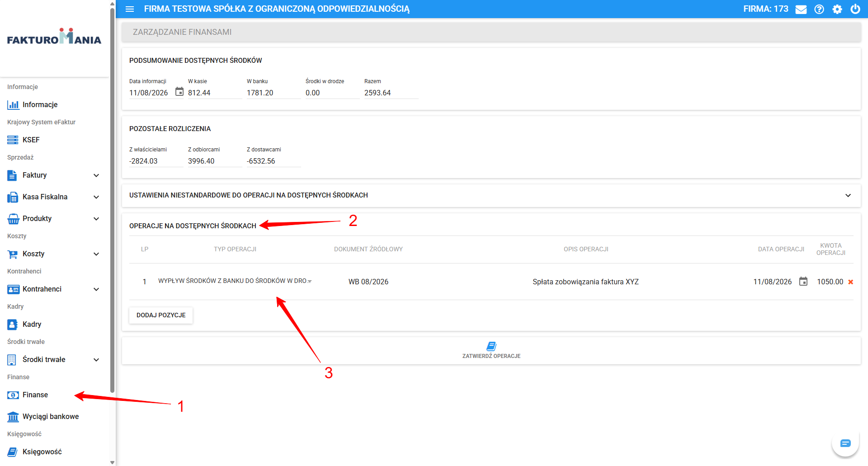Click sidebar scrollbar down arrow
The height and width of the screenshot is (466, 868).
pos(112,462)
